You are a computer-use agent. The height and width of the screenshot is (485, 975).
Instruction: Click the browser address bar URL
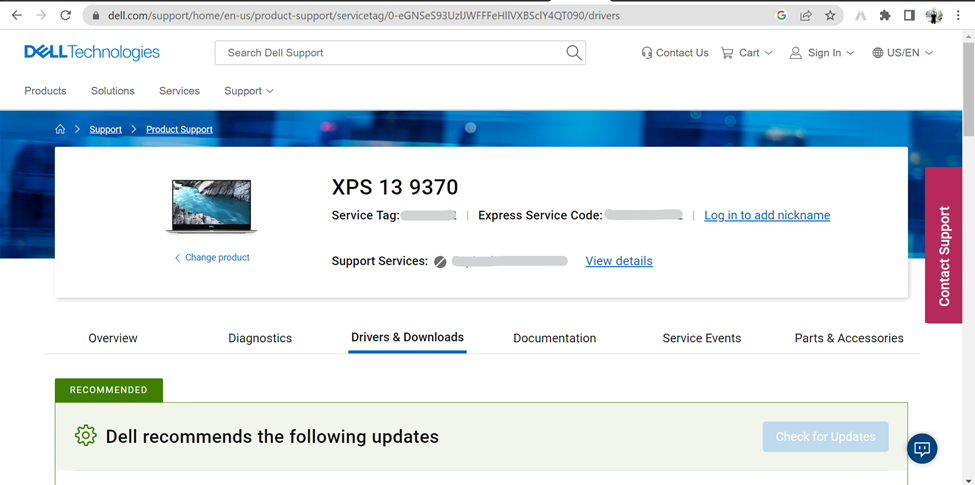click(x=364, y=16)
